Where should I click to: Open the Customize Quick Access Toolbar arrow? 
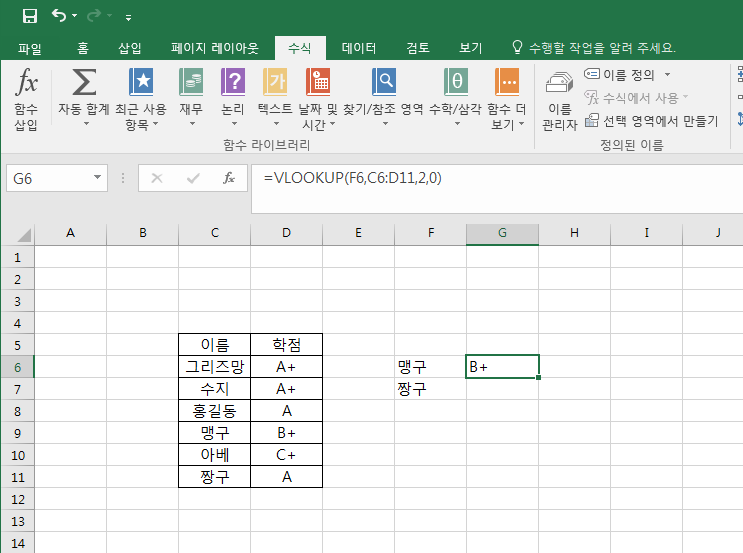point(128,18)
